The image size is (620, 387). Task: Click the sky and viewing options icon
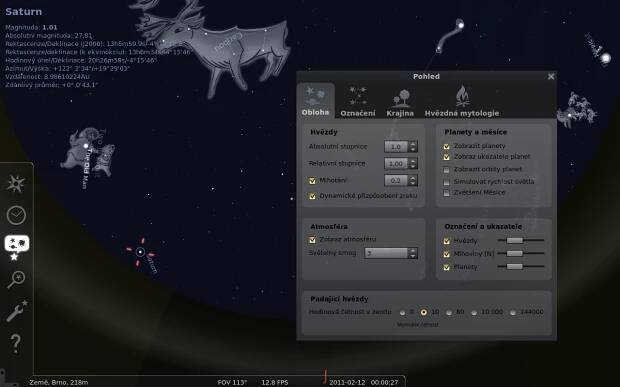(x=17, y=245)
